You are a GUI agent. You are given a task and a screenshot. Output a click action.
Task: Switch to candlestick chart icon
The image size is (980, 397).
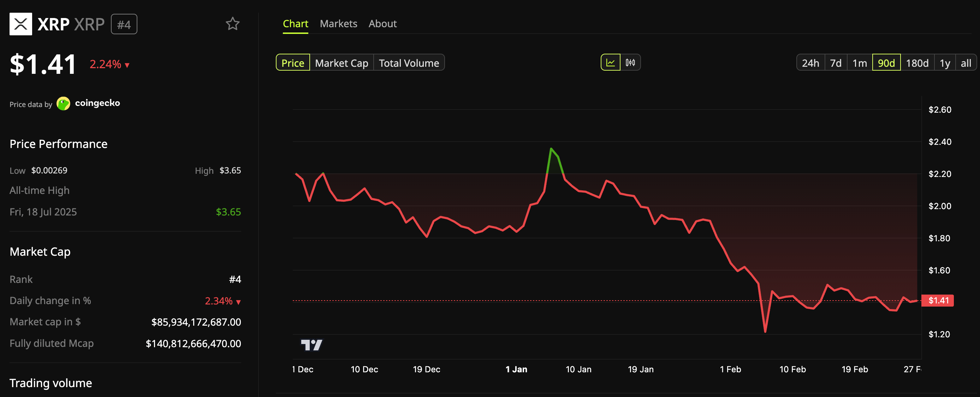point(630,62)
